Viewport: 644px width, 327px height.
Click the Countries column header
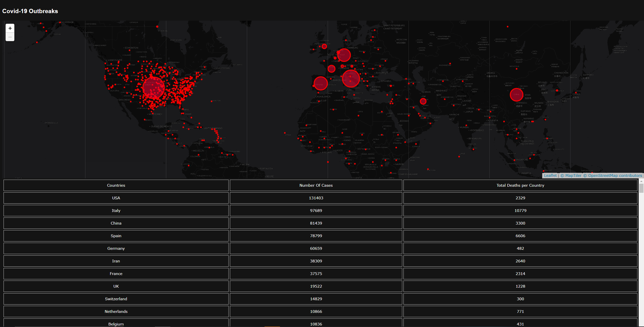pyautogui.click(x=116, y=185)
